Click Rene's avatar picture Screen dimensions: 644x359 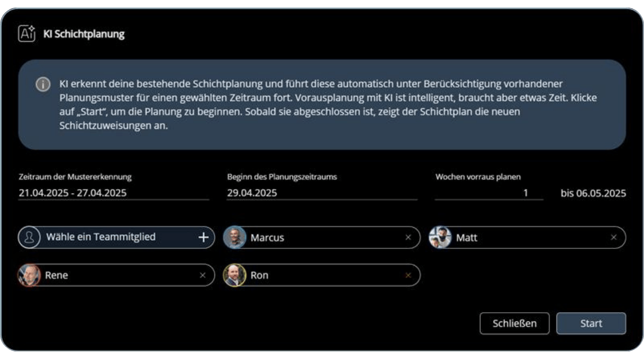[x=29, y=275]
